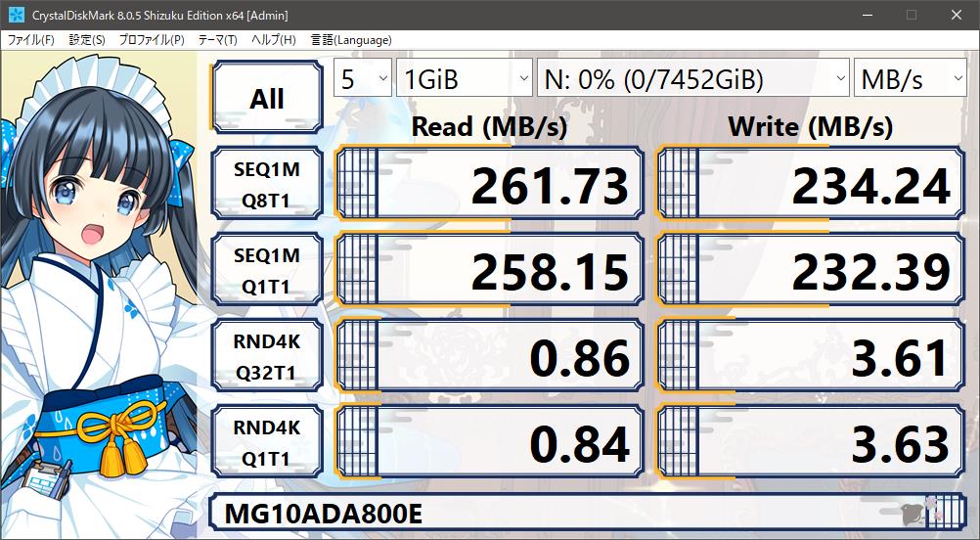This screenshot has height=540, width=980.
Task: Click the All benchmark button
Action: pyautogui.click(x=268, y=97)
